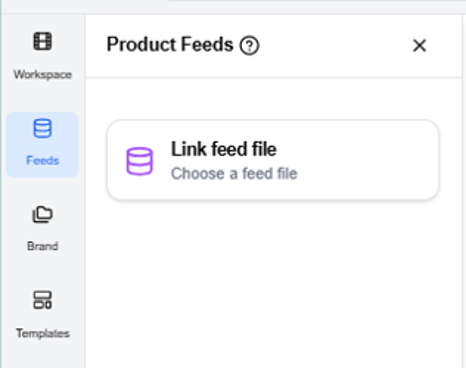Click the highlighted blue Feeds tab background

[43, 145]
